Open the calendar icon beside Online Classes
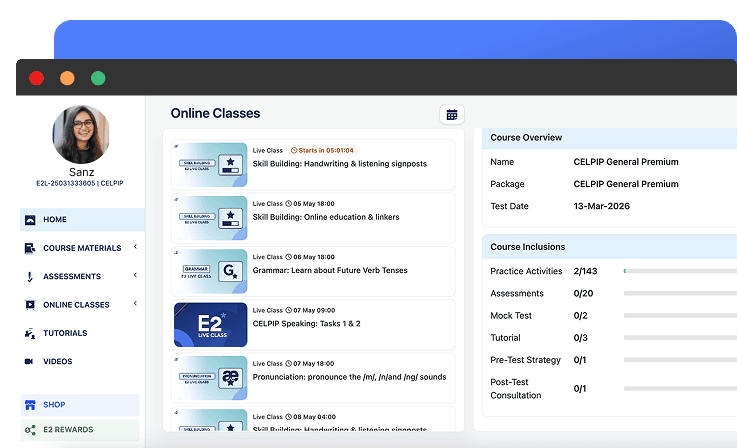737x448 pixels. (x=452, y=115)
